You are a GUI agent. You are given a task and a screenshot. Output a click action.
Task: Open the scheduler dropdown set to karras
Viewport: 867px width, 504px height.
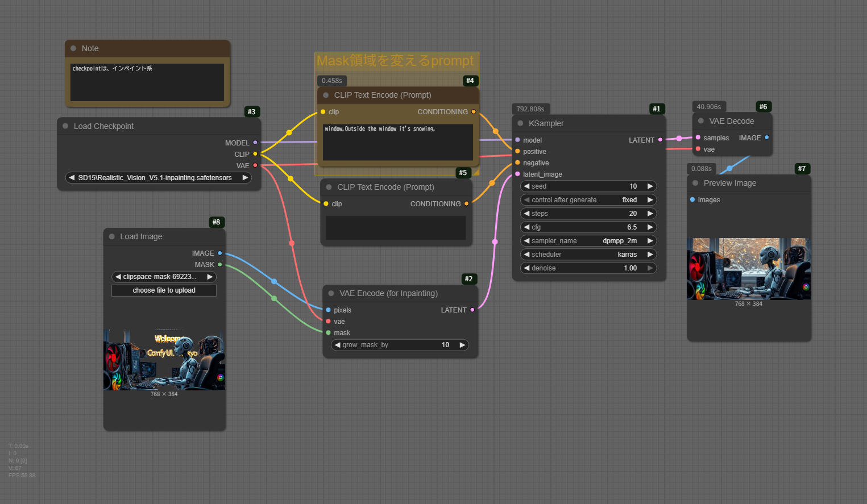point(588,255)
